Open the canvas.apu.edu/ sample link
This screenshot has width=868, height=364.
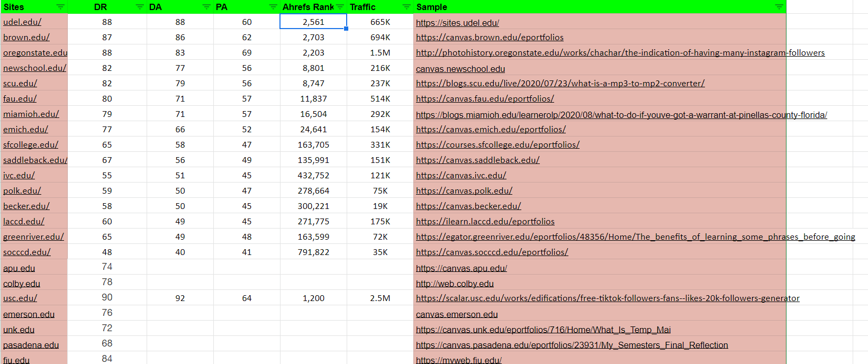pos(462,269)
